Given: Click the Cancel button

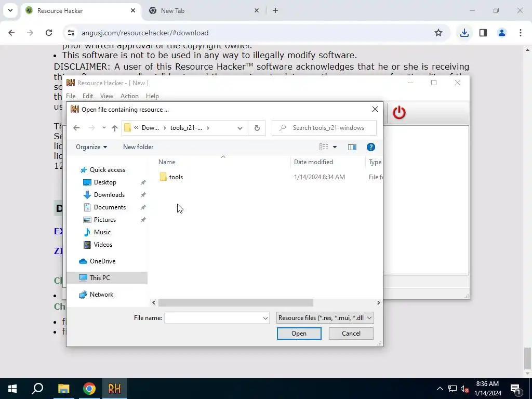Looking at the screenshot, I should tap(351, 334).
